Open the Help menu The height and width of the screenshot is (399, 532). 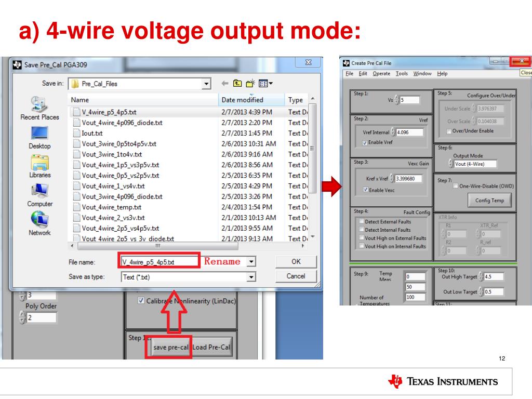click(x=442, y=73)
